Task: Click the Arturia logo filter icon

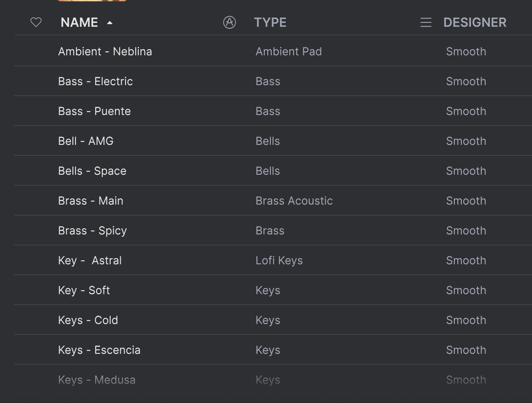Action: tap(230, 22)
